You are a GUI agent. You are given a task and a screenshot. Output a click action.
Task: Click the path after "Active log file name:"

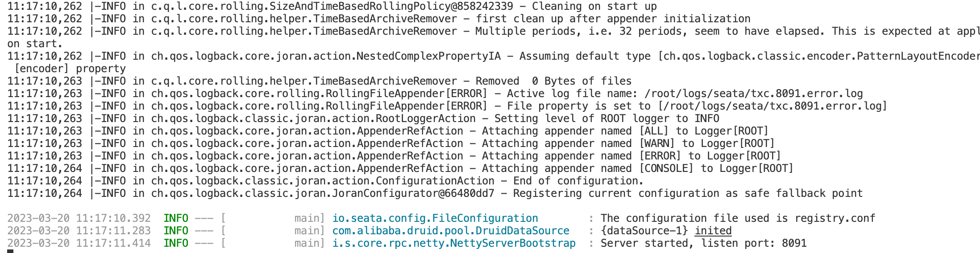[x=753, y=94]
